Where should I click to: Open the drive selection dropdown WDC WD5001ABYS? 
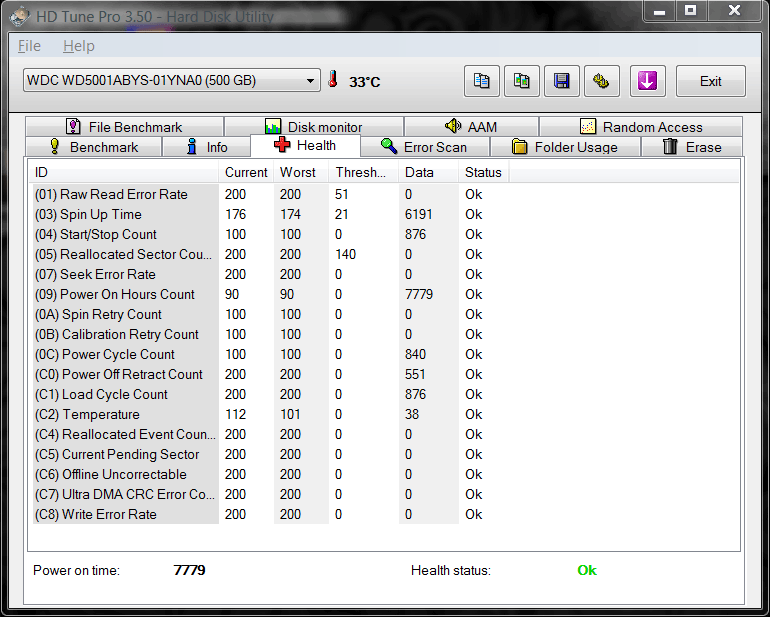tap(171, 80)
